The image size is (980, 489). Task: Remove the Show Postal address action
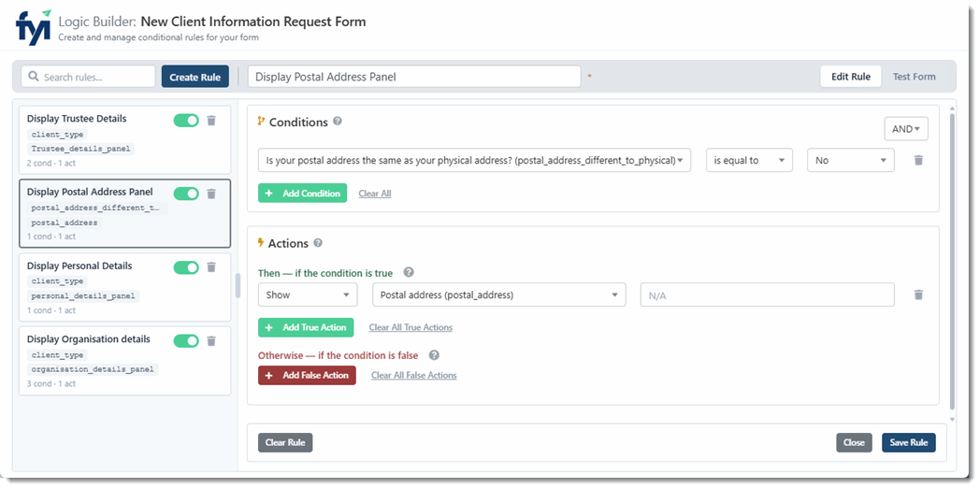coord(918,295)
